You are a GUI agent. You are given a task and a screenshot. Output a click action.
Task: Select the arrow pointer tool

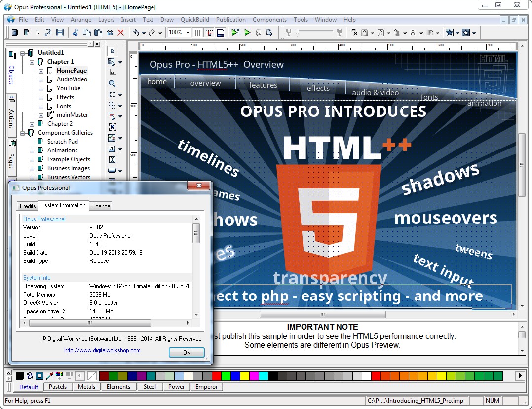(x=112, y=51)
